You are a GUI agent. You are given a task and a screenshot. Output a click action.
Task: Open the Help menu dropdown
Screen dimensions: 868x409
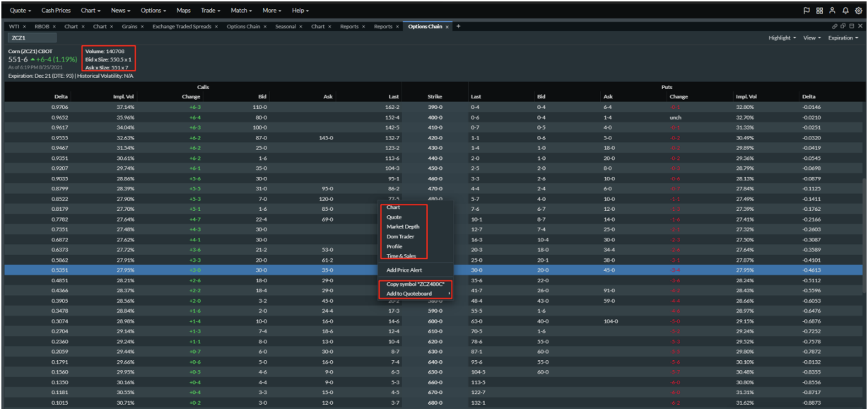click(301, 11)
